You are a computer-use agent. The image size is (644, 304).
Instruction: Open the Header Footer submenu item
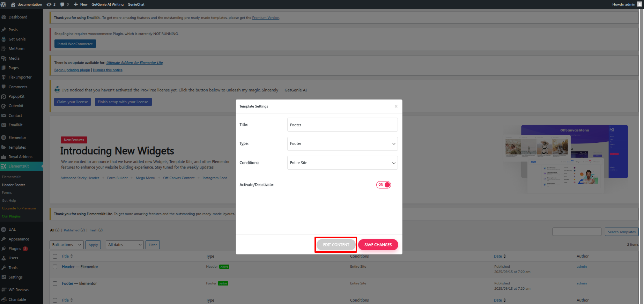[x=14, y=185]
